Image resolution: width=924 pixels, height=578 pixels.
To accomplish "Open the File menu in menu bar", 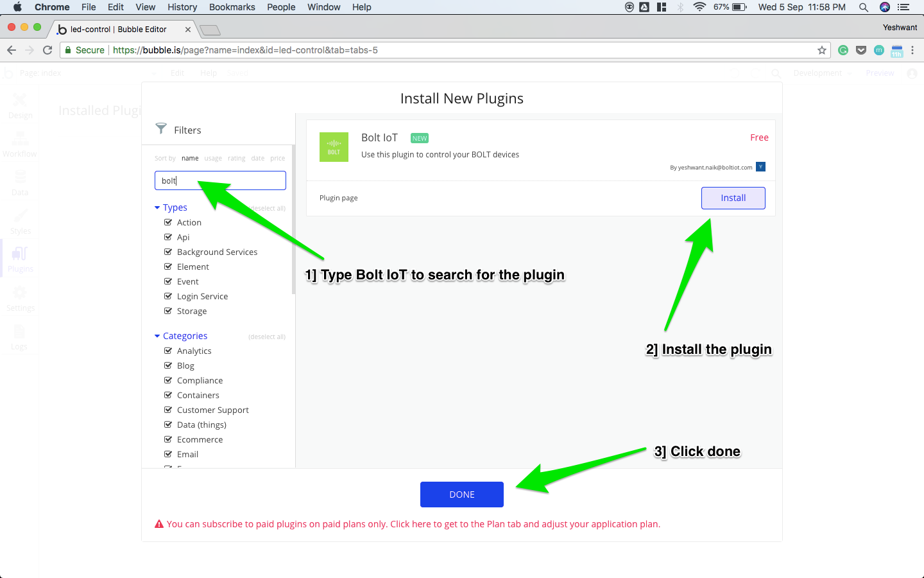I will (x=89, y=7).
